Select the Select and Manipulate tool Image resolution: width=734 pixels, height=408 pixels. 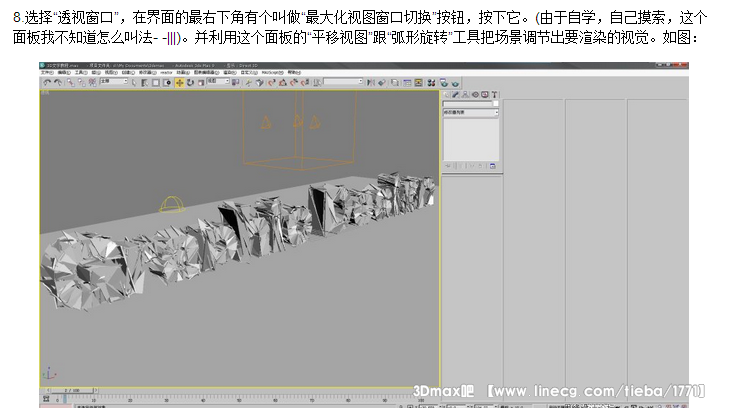tap(248, 82)
